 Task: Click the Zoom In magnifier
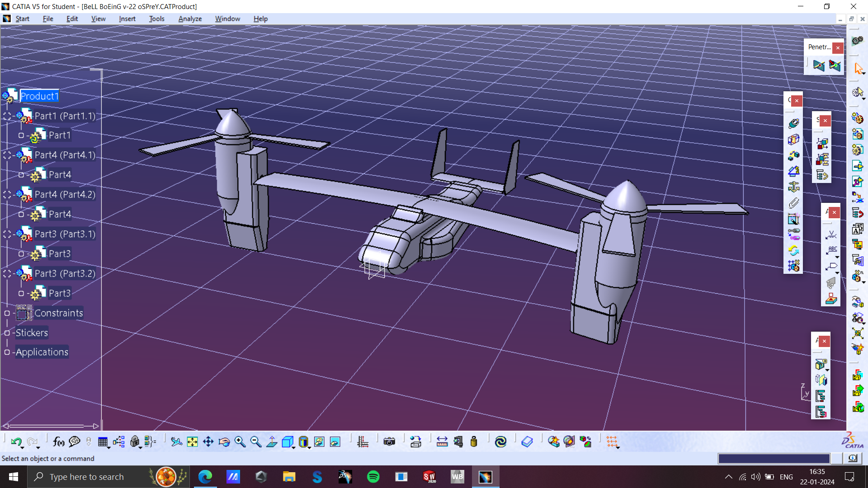coord(240,441)
